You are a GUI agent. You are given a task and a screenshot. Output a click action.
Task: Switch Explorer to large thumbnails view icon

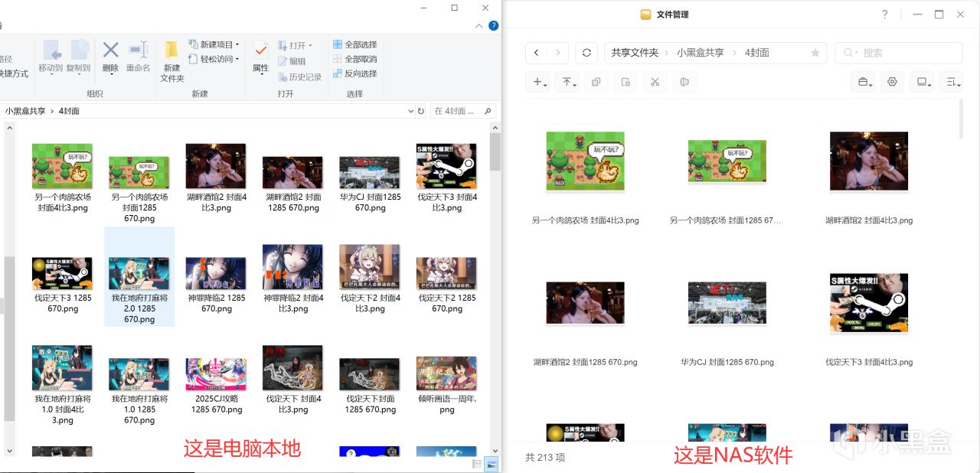click(491, 463)
